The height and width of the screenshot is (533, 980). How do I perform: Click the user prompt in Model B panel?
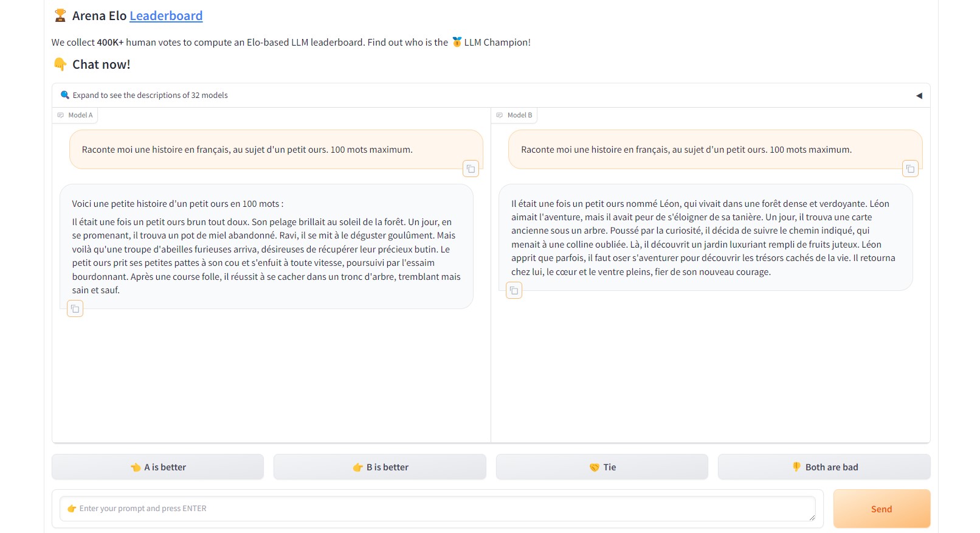coord(716,149)
